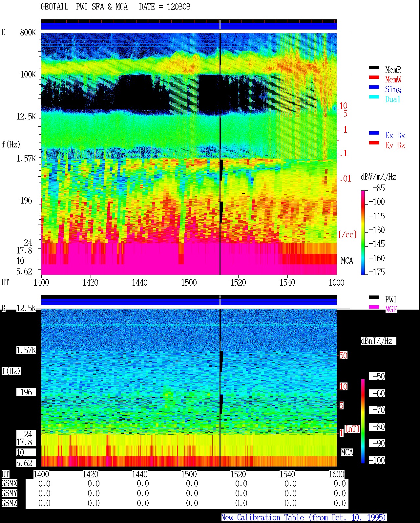Click the Dual legend label
Image resolution: width=420 pixels, height=523 pixels.
[393, 99]
